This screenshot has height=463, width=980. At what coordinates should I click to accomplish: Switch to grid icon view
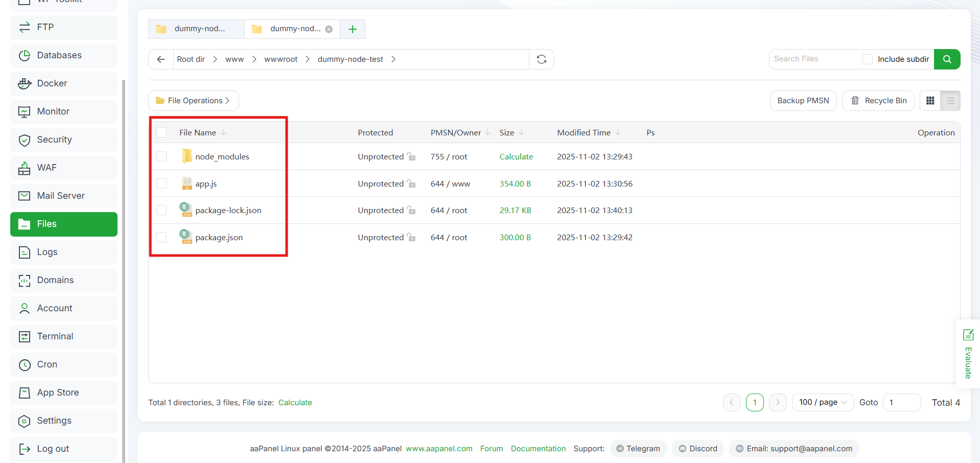click(930, 101)
